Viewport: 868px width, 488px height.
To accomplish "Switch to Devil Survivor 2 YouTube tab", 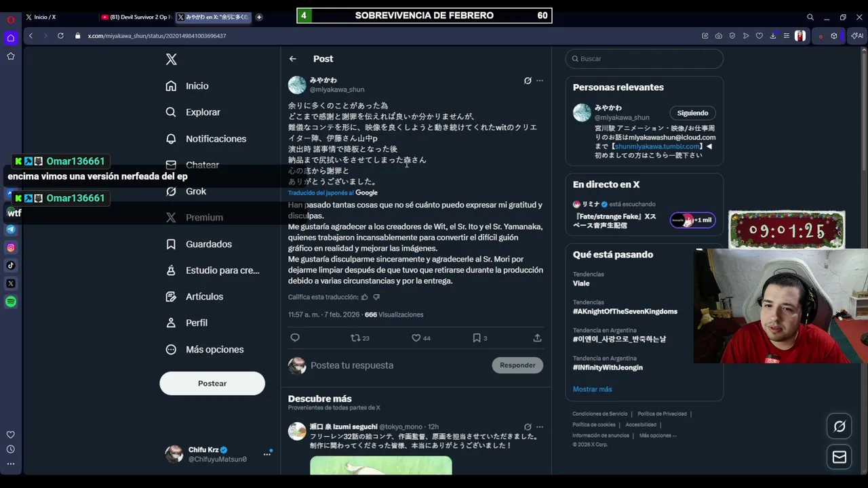I will pyautogui.click(x=136, y=17).
